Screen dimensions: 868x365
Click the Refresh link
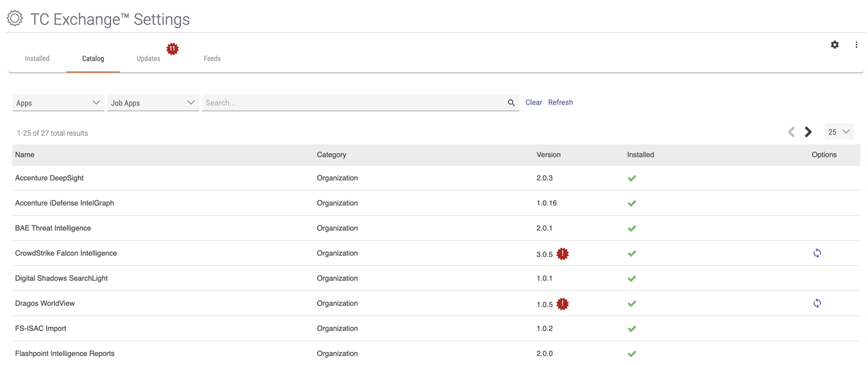[x=560, y=102]
